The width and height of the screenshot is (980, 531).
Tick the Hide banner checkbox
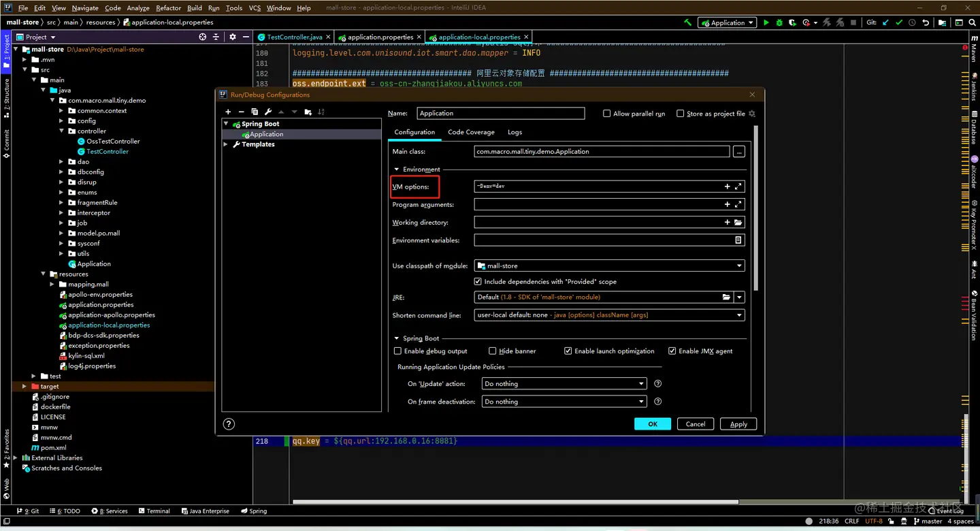pyautogui.click(x=492, y=351)
